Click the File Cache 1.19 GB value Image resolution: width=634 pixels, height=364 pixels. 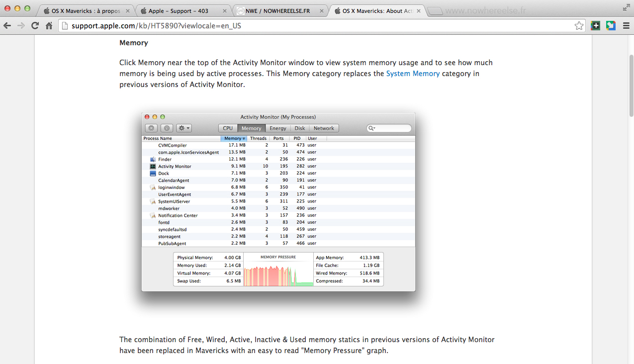click(371, 266)
